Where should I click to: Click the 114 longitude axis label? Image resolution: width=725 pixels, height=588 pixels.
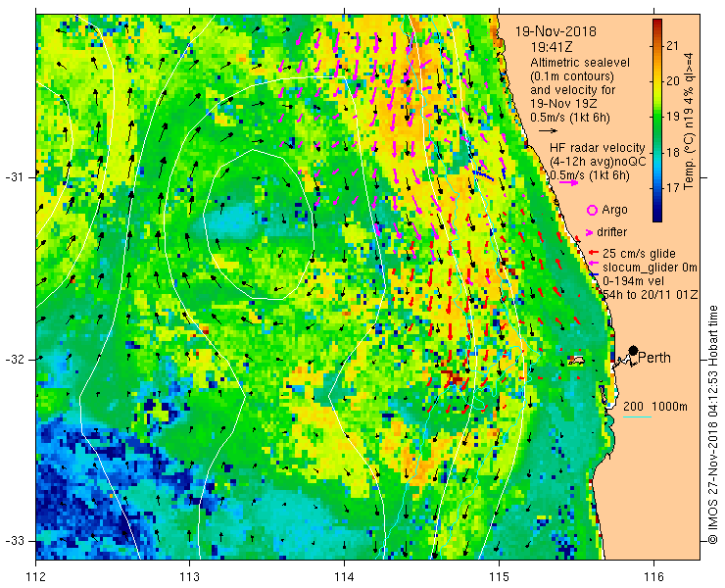[x=345, y=577]
